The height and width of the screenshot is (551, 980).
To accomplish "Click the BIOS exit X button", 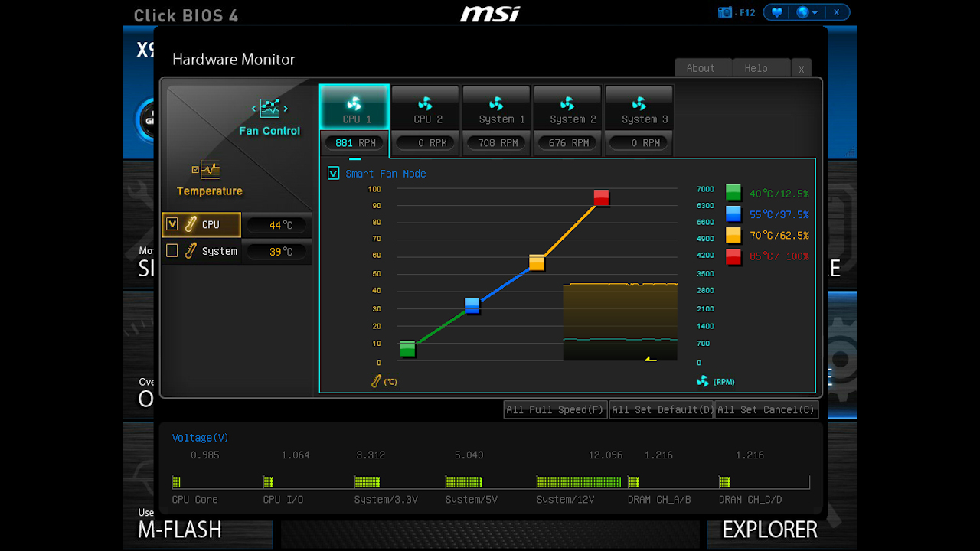I will (837, 12).
